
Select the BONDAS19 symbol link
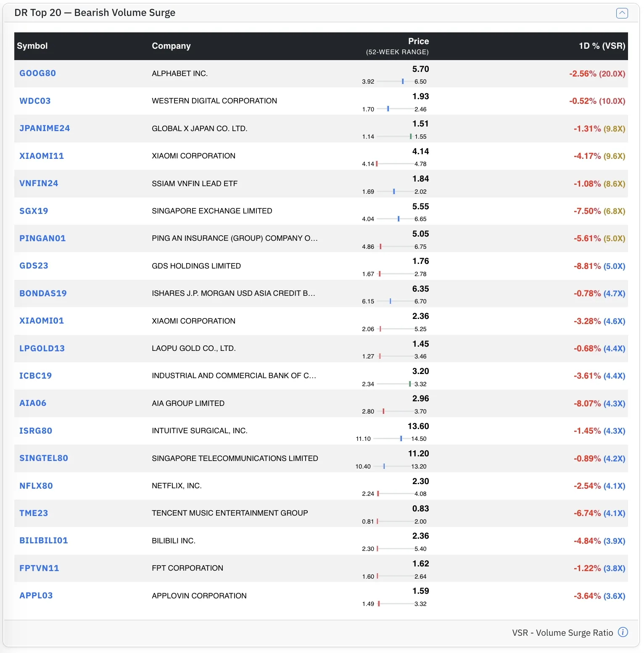point(43,293)
